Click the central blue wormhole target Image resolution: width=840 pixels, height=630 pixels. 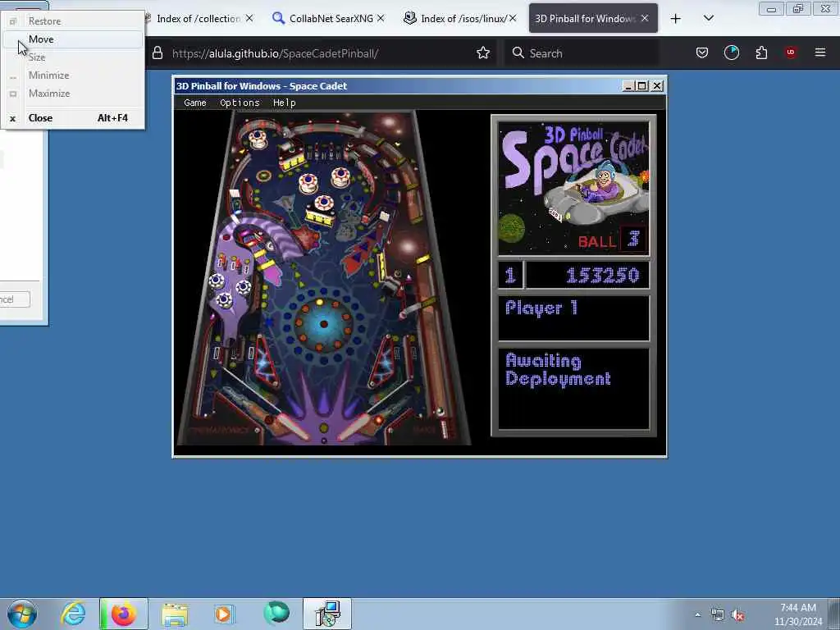(323, 324)
